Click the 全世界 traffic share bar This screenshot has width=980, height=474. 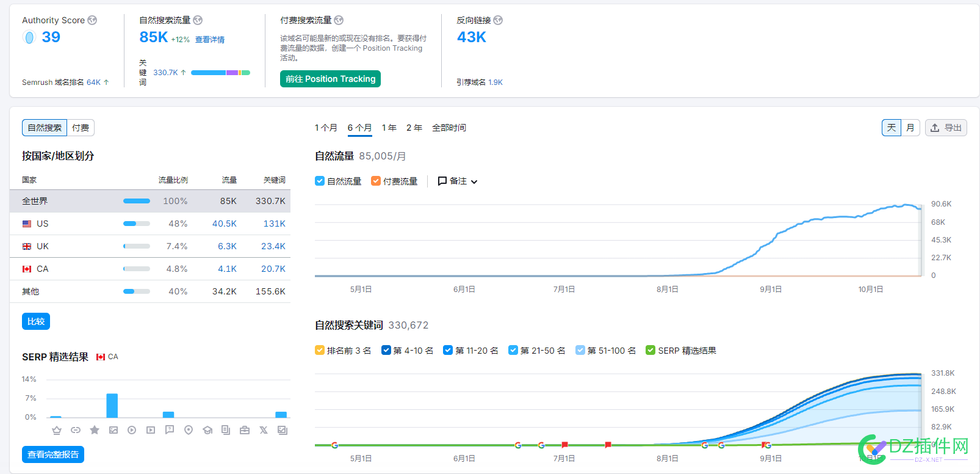point(137,201)
